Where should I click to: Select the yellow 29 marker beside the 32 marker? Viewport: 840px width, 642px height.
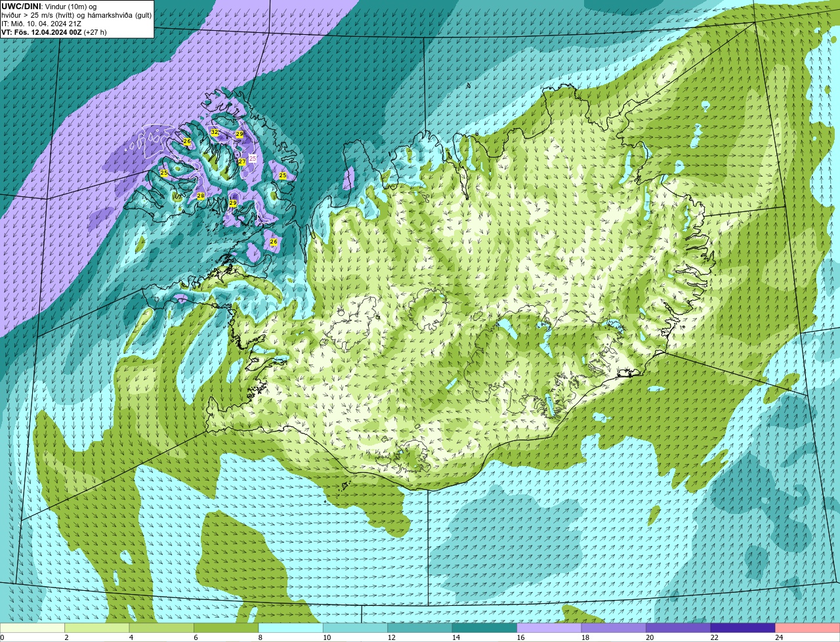click(240, 134)
